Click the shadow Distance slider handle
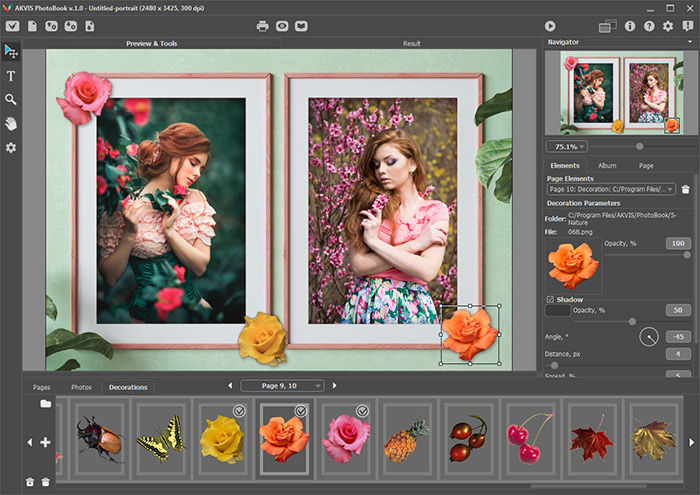The image size is (700, 495). [x=554, y=365]
